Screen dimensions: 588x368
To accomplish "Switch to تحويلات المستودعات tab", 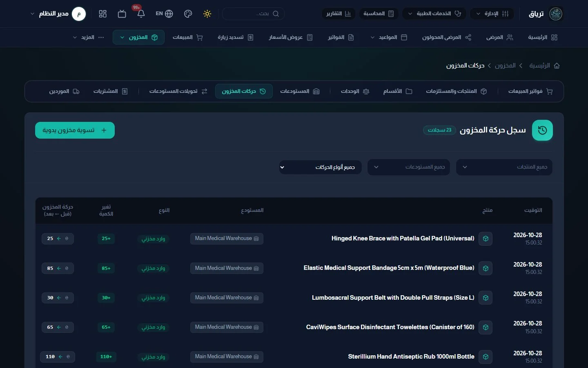I will click(x=178, y=91).
